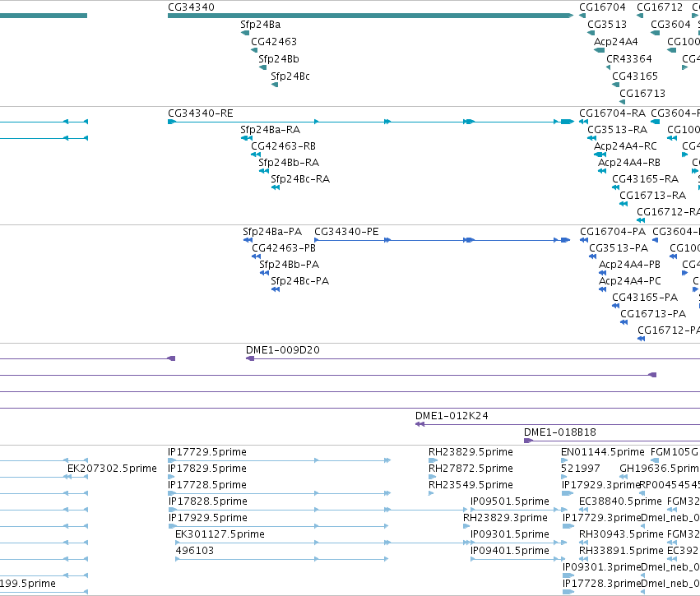Select the DME1-009D20 clone label

click(x=283, y=350)
